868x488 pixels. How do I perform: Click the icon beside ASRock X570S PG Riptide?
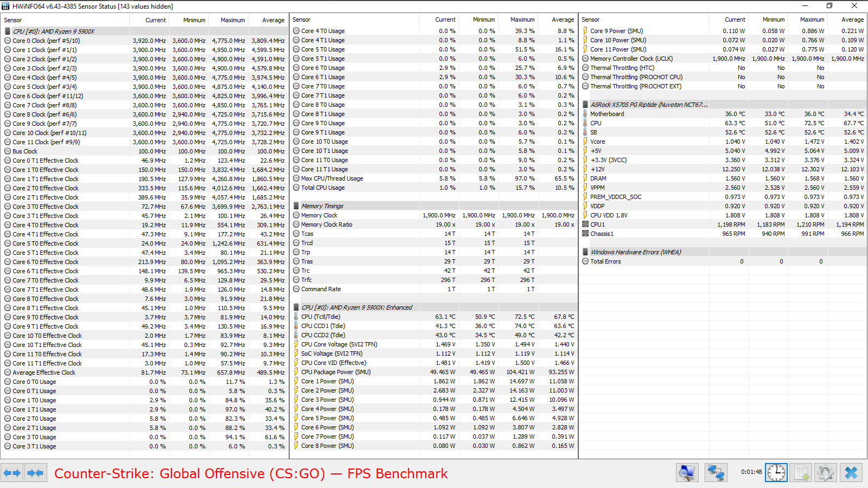point(585,105)
